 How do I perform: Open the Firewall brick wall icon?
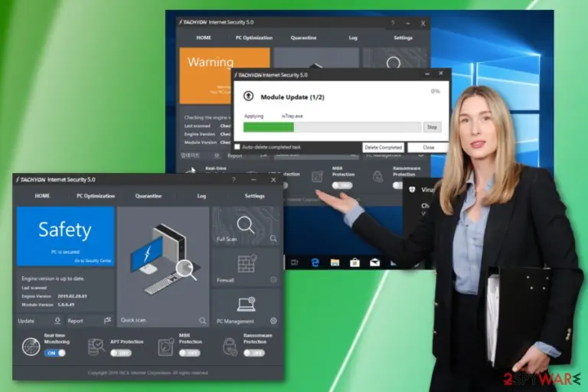coord(247,263)
